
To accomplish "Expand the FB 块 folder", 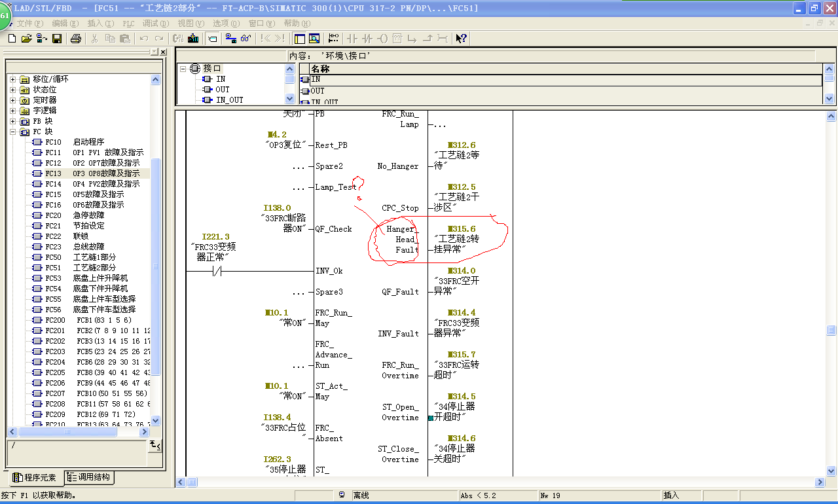I will coord(12,121).
